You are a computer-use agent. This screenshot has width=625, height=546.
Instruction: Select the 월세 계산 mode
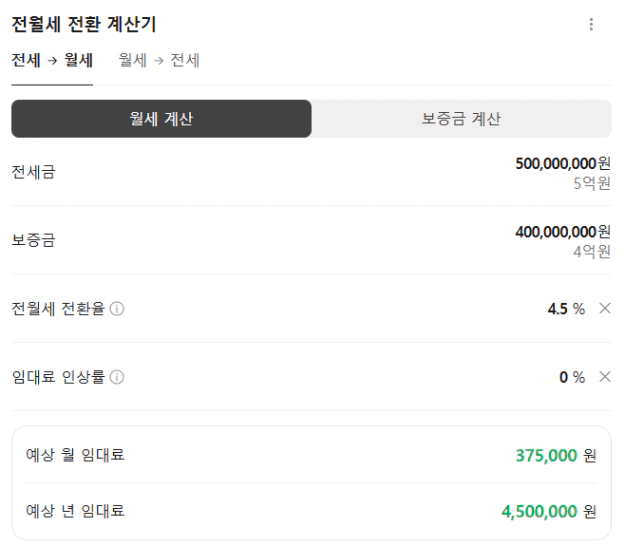[x=161, y=119]
